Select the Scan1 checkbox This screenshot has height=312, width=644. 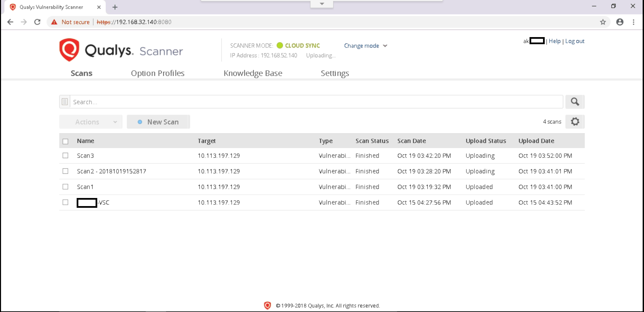65,187
